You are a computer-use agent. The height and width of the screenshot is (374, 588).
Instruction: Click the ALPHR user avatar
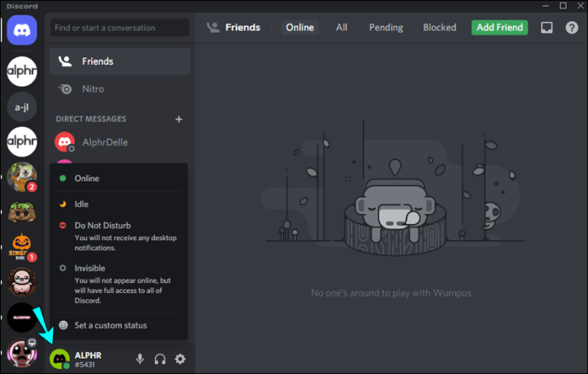(x=60, y=359)
